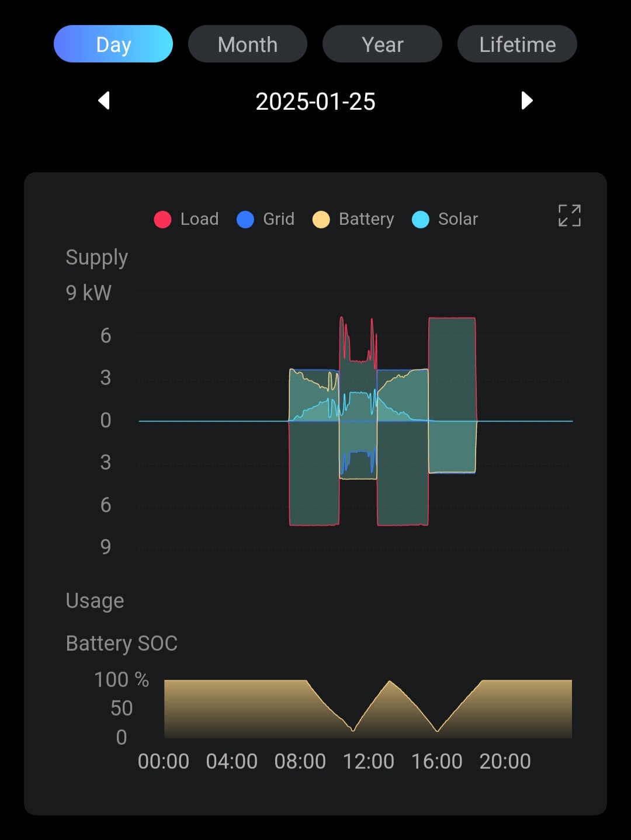Expand the chart to fullscreen

569,216
